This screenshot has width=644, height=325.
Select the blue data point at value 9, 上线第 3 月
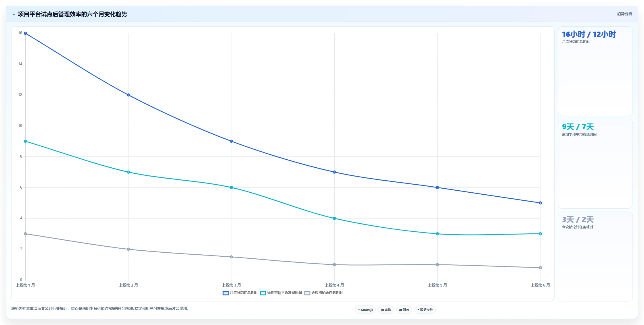click(x=231, y=141)
